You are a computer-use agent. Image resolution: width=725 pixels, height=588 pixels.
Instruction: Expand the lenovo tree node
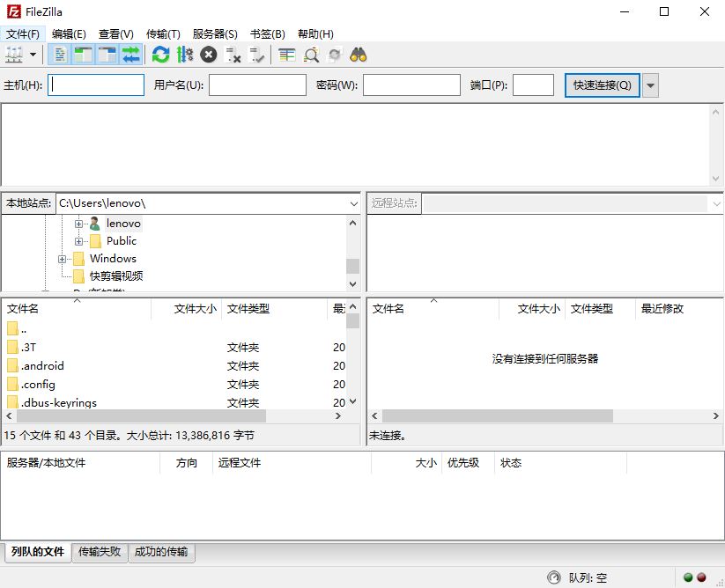pos(78,224)
